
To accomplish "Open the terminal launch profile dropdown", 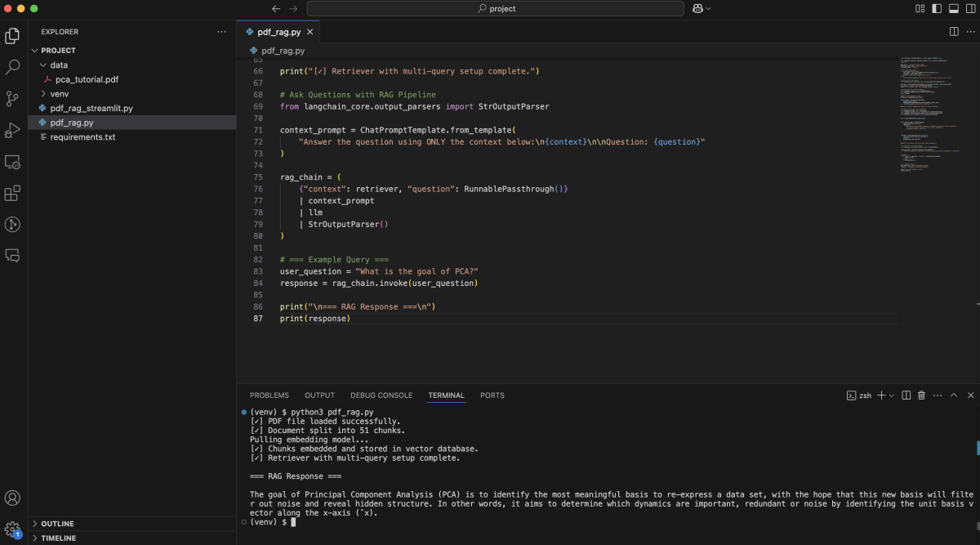I will 891,395.
